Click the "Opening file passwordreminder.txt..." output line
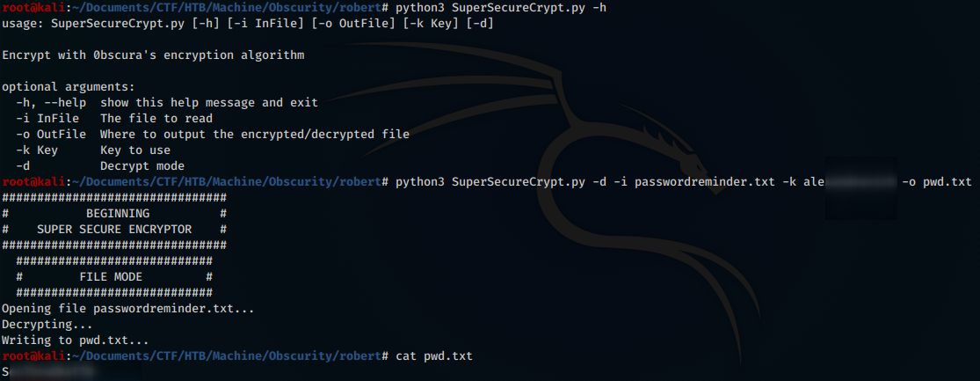This screenshot has width=980, height=381. tap(128, 309)
